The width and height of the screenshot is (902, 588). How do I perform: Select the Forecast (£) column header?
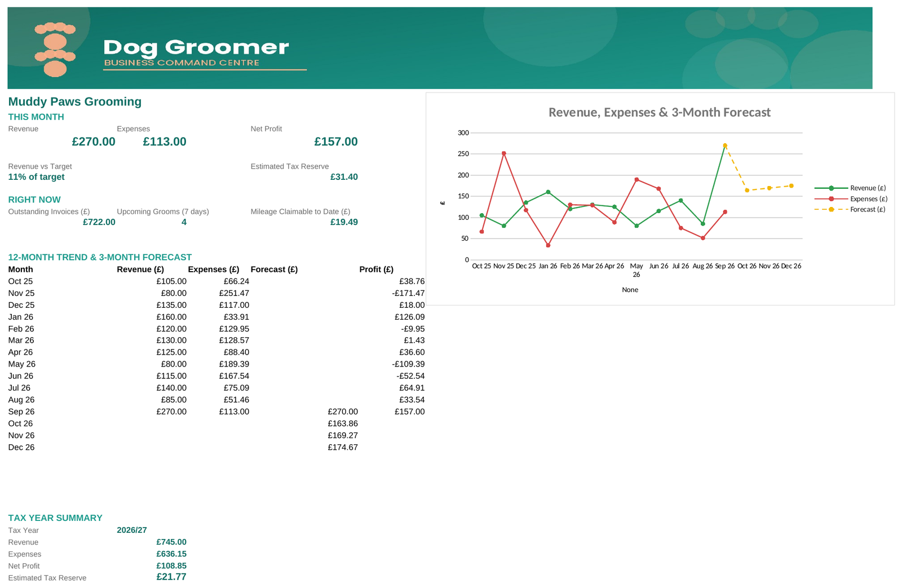274,269
